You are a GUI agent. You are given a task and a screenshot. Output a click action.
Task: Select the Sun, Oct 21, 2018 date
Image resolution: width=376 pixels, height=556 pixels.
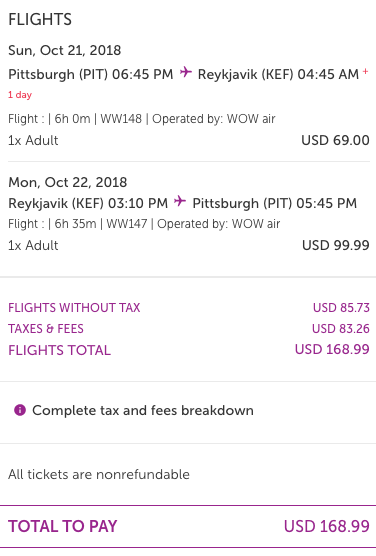pyautogui.click(x=65, y=50)
